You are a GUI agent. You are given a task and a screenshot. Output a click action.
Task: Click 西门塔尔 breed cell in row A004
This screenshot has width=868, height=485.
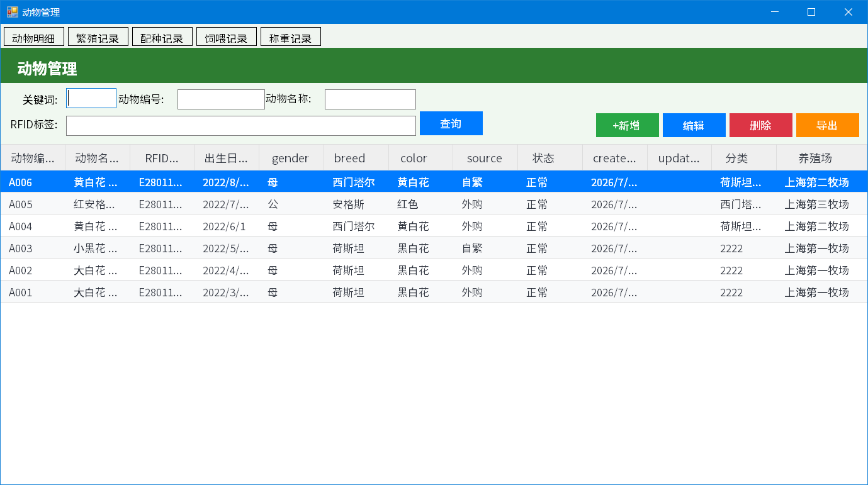[x=356, y=226]
